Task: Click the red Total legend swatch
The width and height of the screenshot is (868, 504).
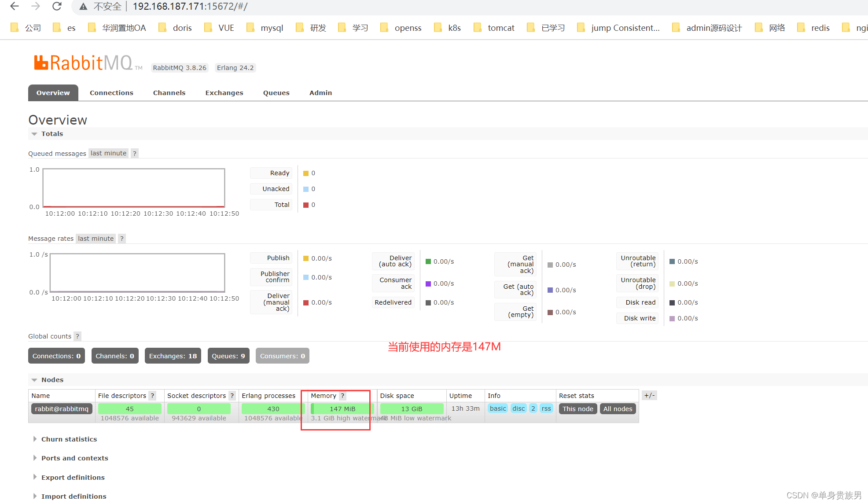Action: click(x=306, y=205)
